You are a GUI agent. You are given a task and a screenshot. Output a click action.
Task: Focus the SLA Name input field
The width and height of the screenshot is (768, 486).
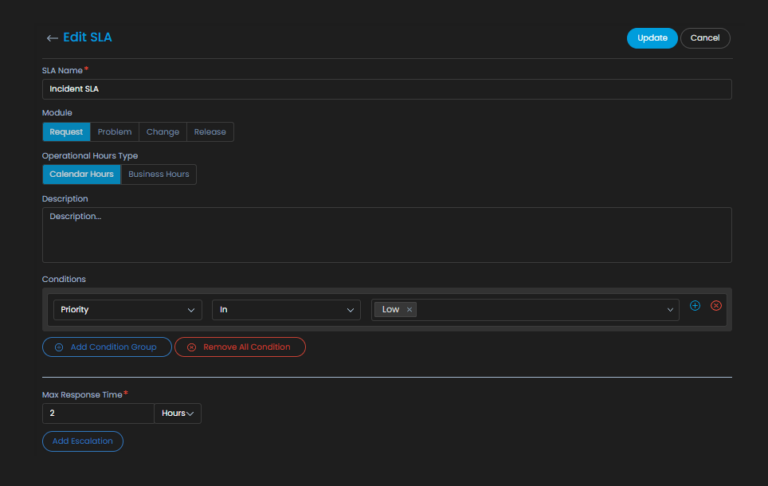[386, 89]
